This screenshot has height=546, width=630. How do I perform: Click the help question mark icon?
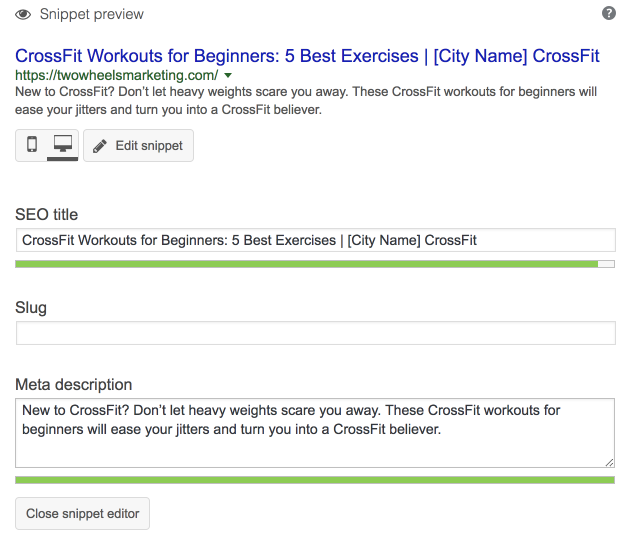pos(609,13)
